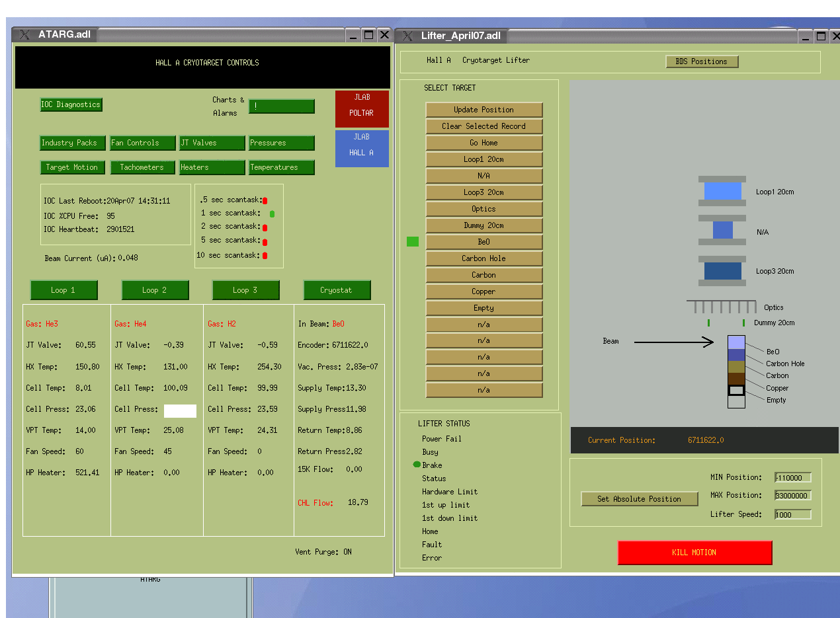Click the Gas: He3 label in Loop 1
Viewport: 840px width, 618px height.
point(42,324)
